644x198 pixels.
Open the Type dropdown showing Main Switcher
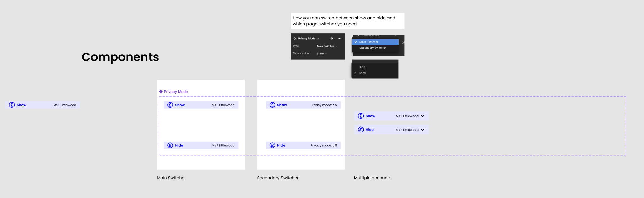point(327,46)
